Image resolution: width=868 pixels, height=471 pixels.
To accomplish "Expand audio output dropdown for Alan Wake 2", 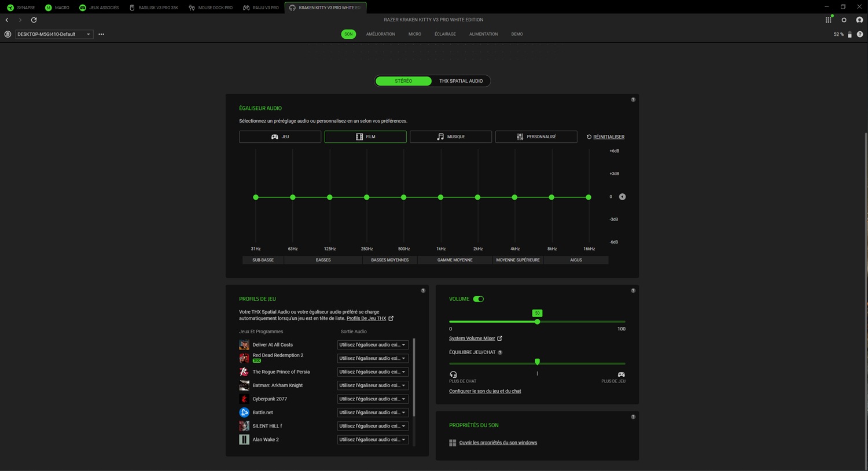I will coord(372,440).
